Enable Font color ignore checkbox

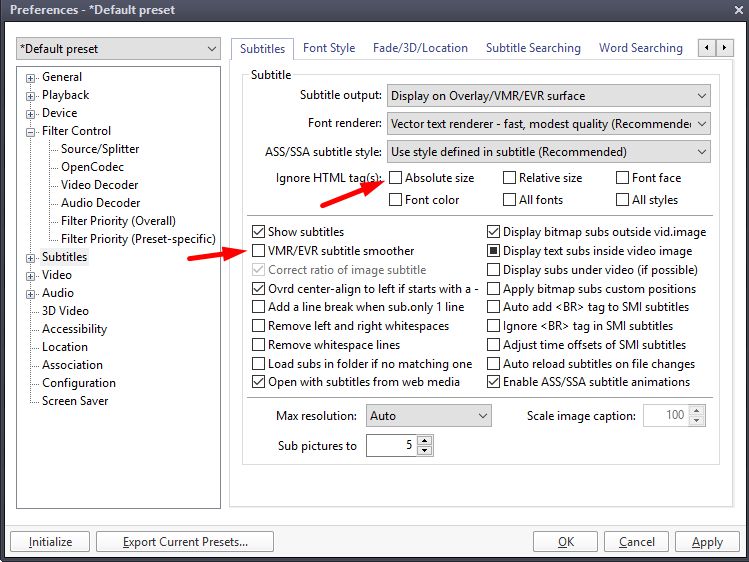click(395, 200)
